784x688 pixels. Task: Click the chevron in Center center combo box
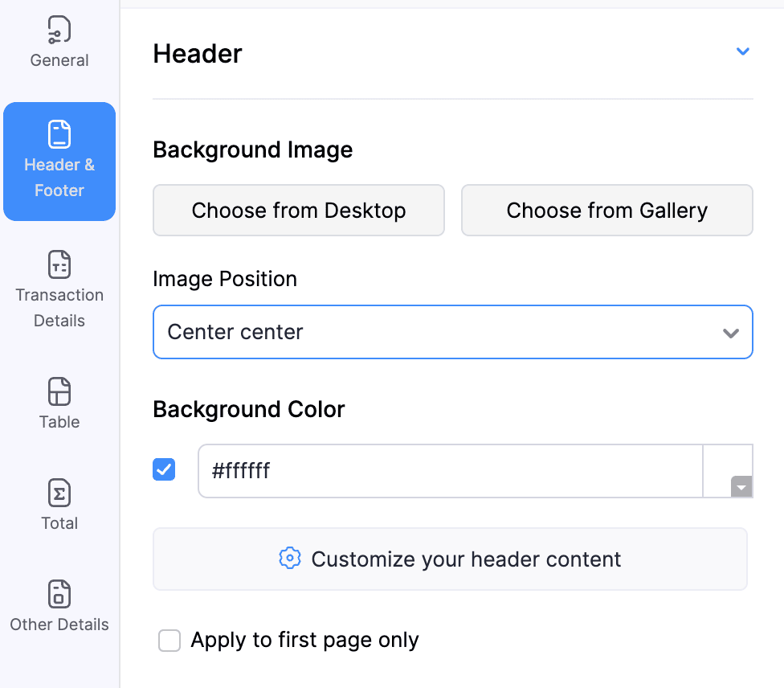[730, 333]
